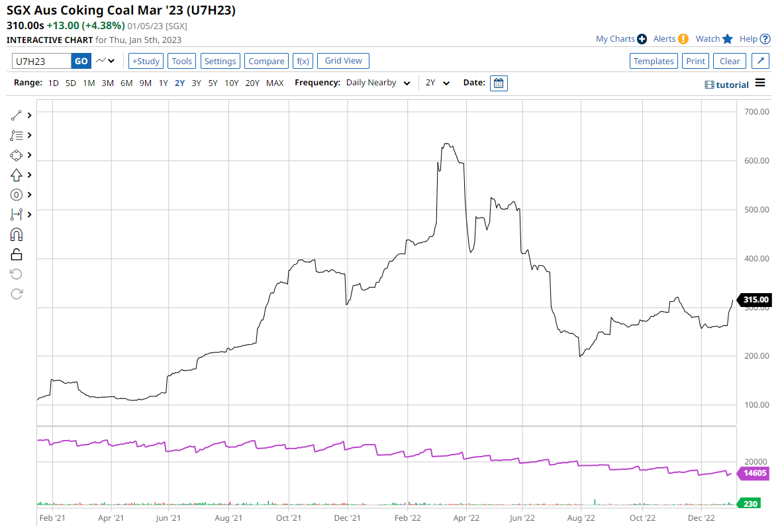
Task: Add chart via My Charts plus icon
Action: [x=642, y=39]
